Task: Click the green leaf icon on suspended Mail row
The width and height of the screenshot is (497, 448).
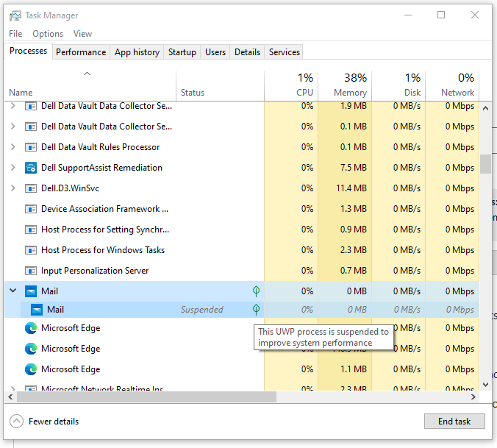Action: [256, 310]
